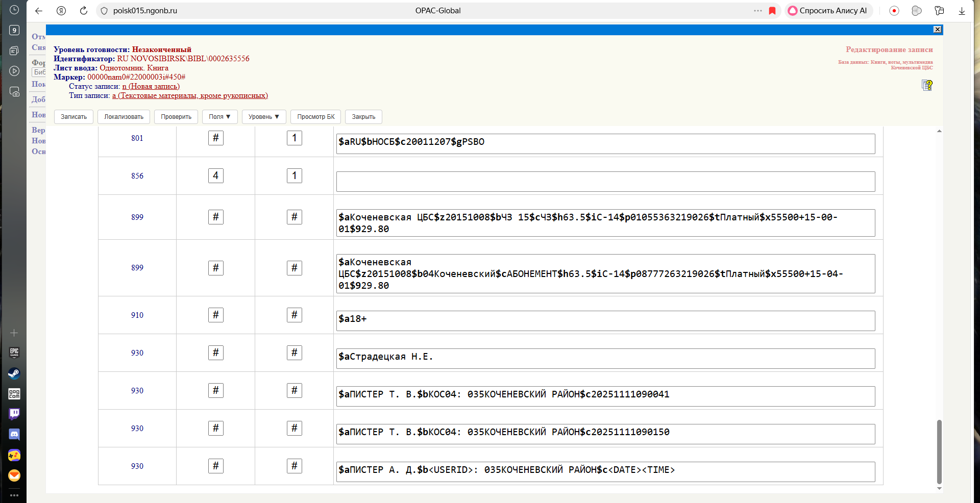Expand the Уровень dropdown menu
This screenshot has width=980, height=503.
tap(263, 117)
